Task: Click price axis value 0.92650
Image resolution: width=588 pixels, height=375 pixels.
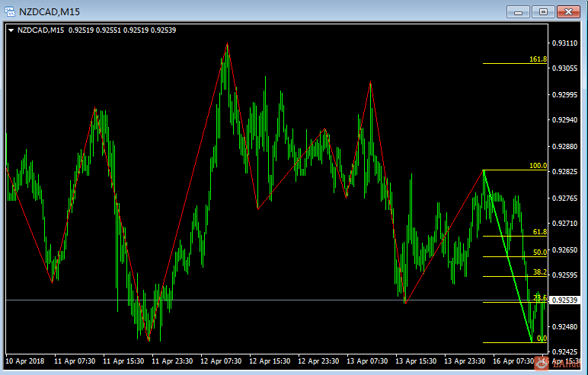Action: [564, 249]
